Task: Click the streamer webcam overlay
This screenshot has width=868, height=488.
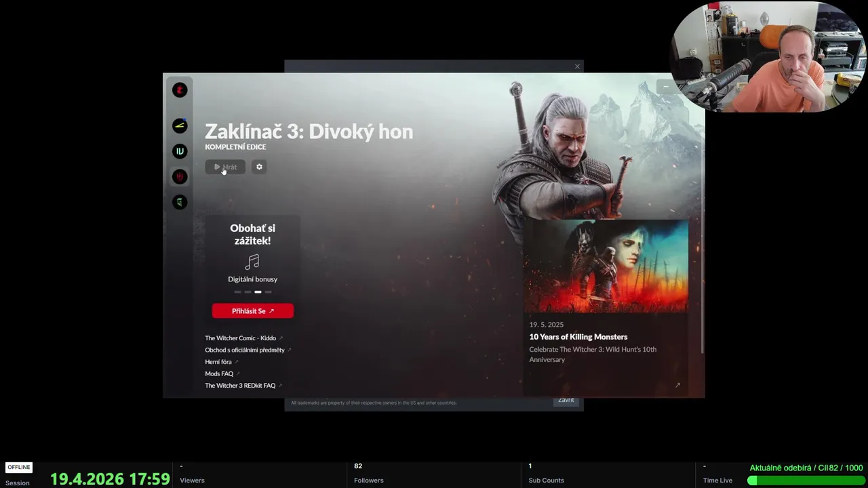Action: pyautogui.click(x=768, y=57)
